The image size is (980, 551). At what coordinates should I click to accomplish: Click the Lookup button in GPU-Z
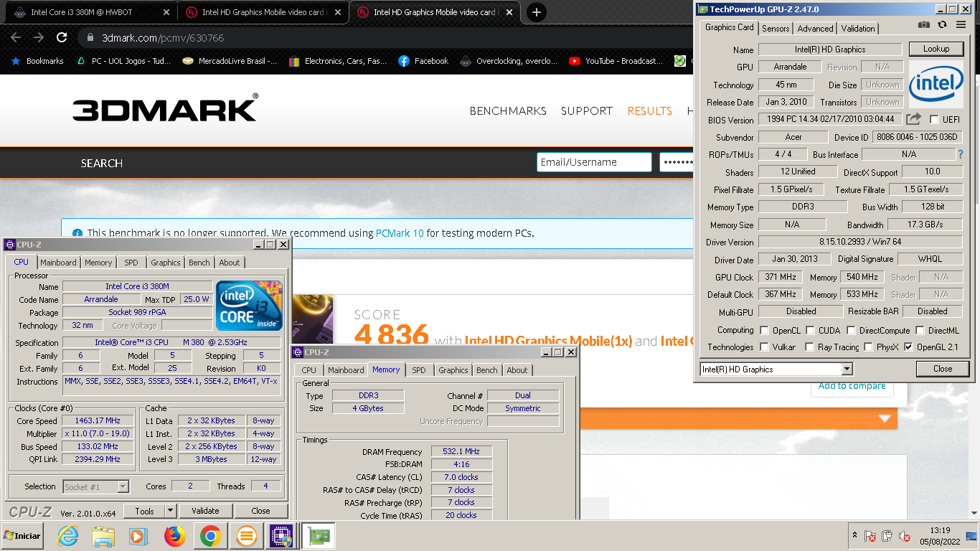936,49
